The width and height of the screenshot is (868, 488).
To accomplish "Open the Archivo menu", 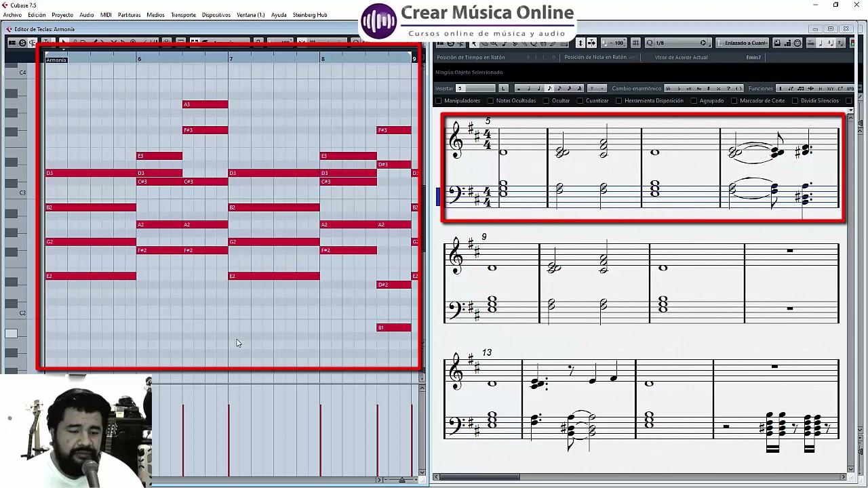I will [12, 15].
